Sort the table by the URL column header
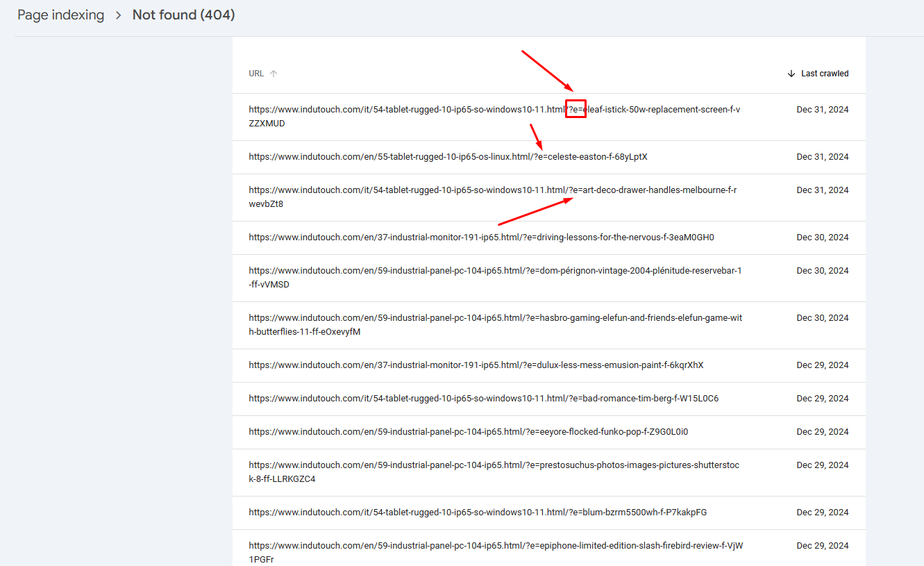This screenshot has height=566, width=924. pos(256,74)
